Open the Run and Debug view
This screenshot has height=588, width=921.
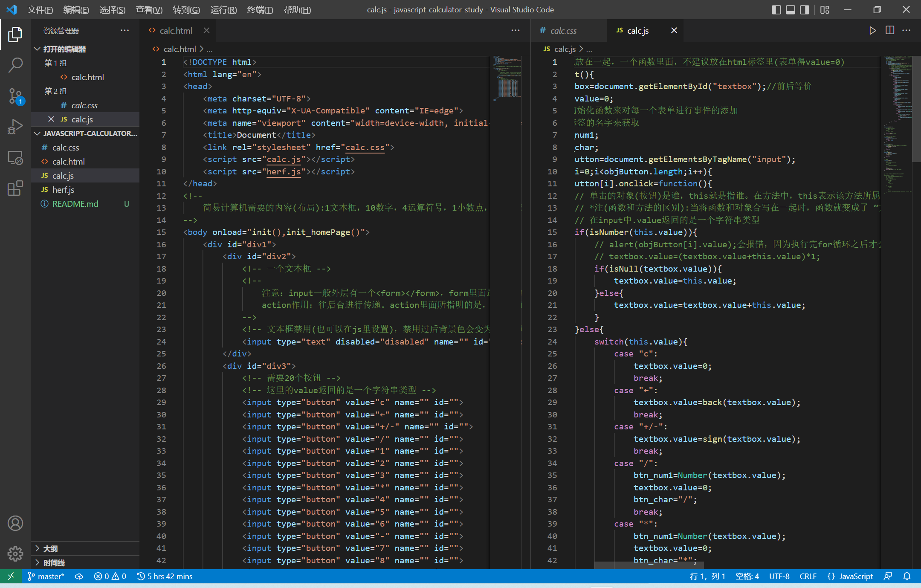point(15,127)
